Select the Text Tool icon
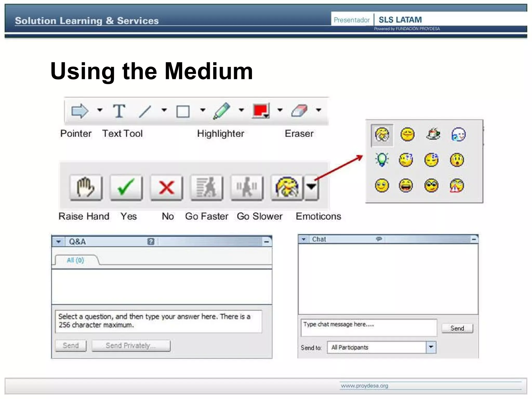This screenshot has height=399, width=532. tap(119, 111)
